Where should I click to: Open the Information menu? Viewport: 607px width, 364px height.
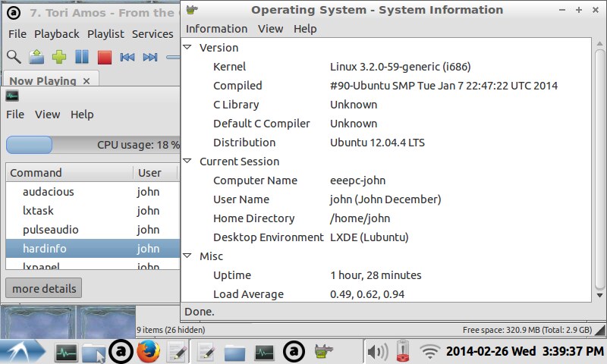point(216,29)
